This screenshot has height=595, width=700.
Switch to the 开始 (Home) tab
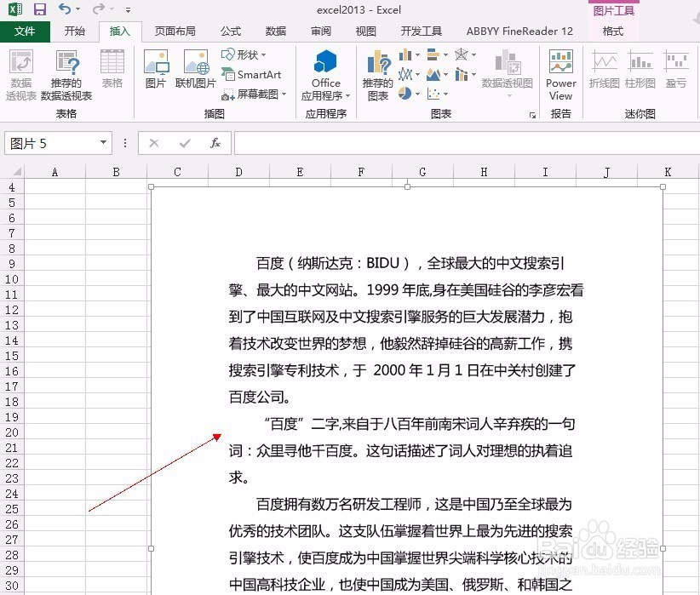pos(75,31)
